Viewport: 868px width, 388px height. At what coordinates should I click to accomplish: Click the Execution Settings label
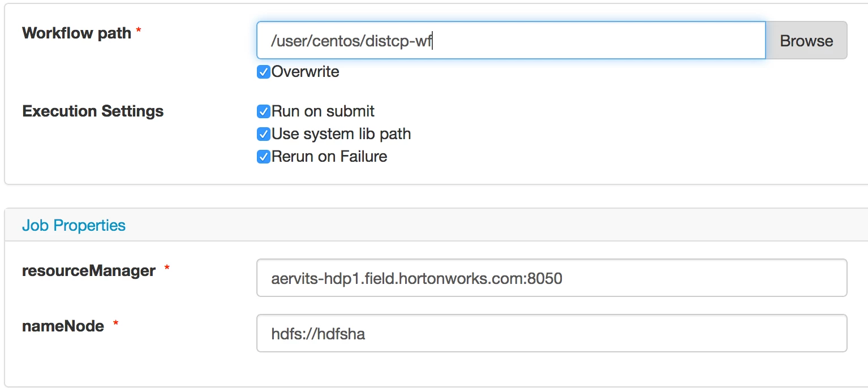click(93, 111)
